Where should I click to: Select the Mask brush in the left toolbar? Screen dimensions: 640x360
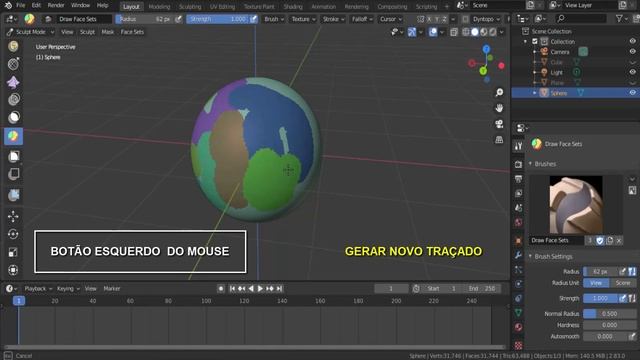(x=13, y=118)
